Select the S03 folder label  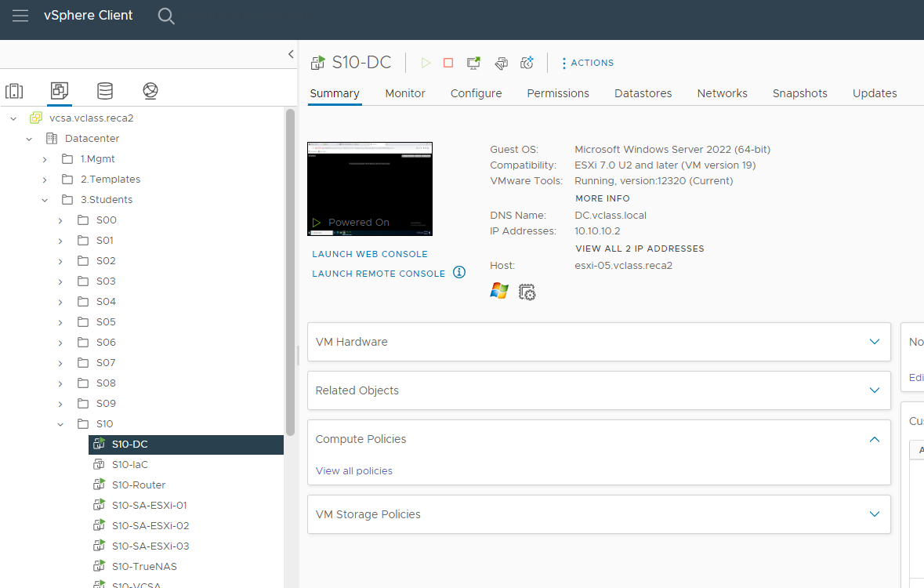point(106,281)
